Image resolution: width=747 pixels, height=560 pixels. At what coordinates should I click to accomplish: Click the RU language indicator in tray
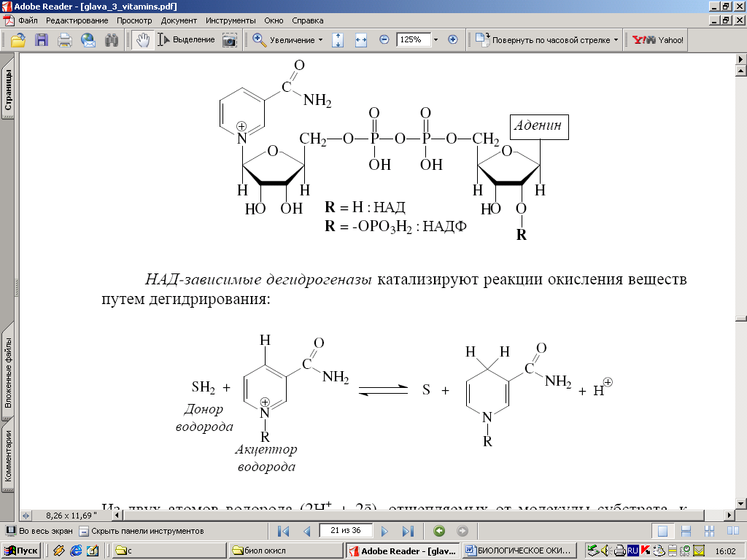[x=632, y=551]
